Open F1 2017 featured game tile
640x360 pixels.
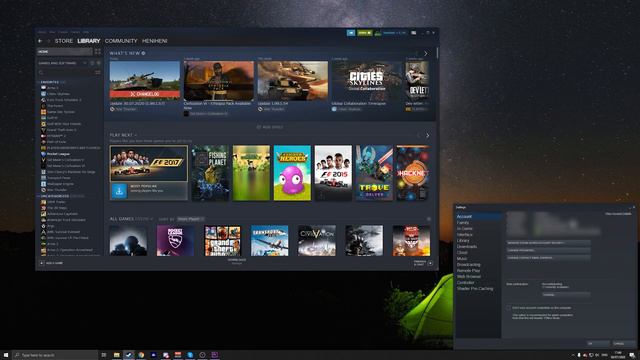[149, 163]
